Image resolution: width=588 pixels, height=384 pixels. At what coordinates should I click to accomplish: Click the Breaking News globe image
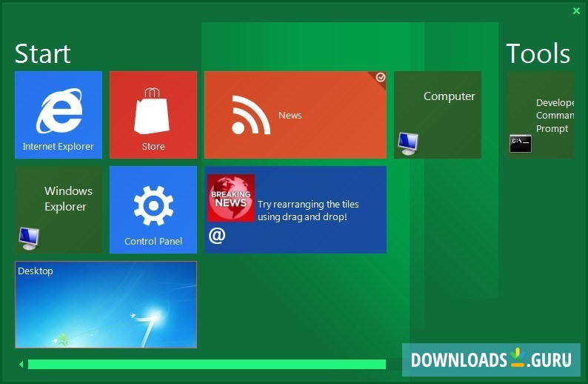(231, 197)
